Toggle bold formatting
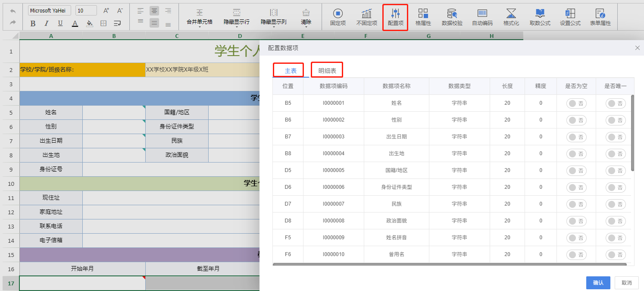This screenshot has height=291, width=644. pos(33,23)
